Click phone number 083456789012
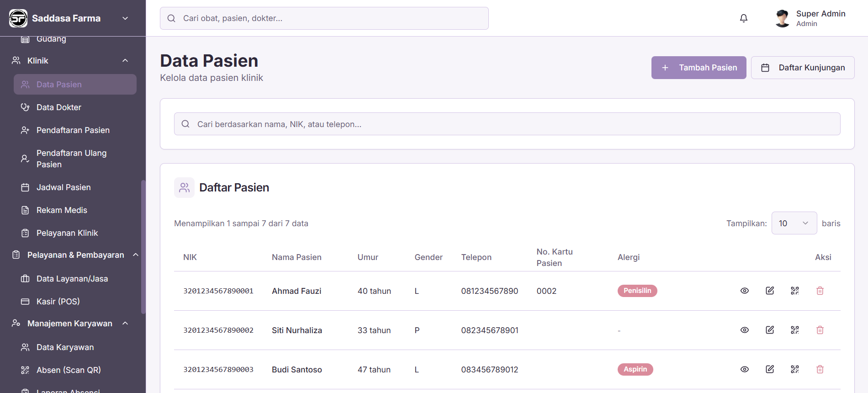Image resolution: width=868 pixels, height=393 pixels. coord(490,369)
